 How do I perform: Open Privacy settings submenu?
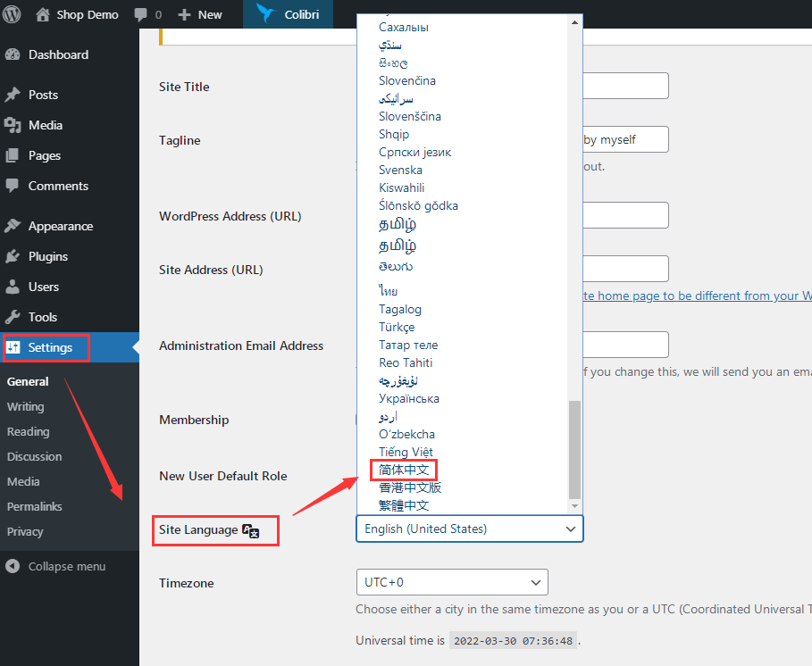[25, 531]
